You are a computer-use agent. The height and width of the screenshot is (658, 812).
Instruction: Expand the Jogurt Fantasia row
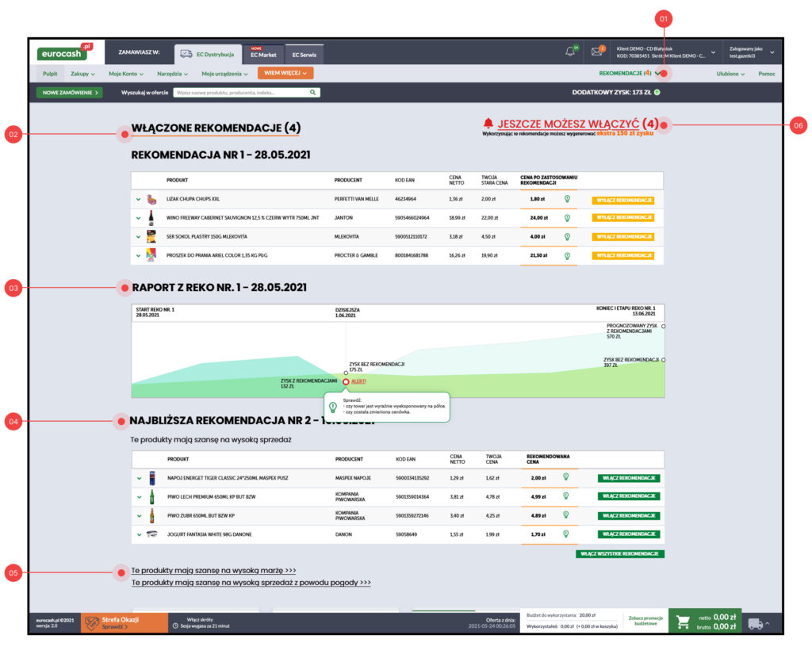(x=140, y=535)
